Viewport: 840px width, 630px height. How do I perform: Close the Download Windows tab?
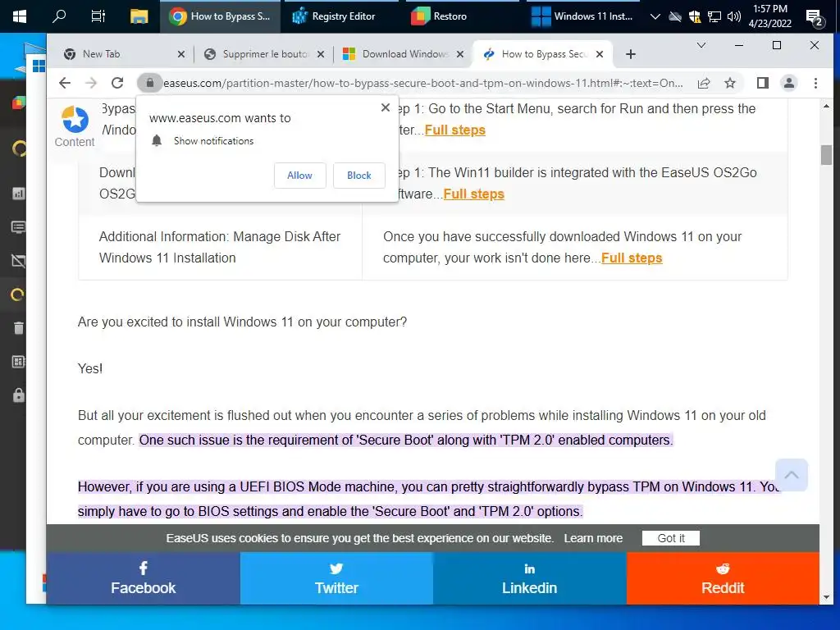click(459, 54)
